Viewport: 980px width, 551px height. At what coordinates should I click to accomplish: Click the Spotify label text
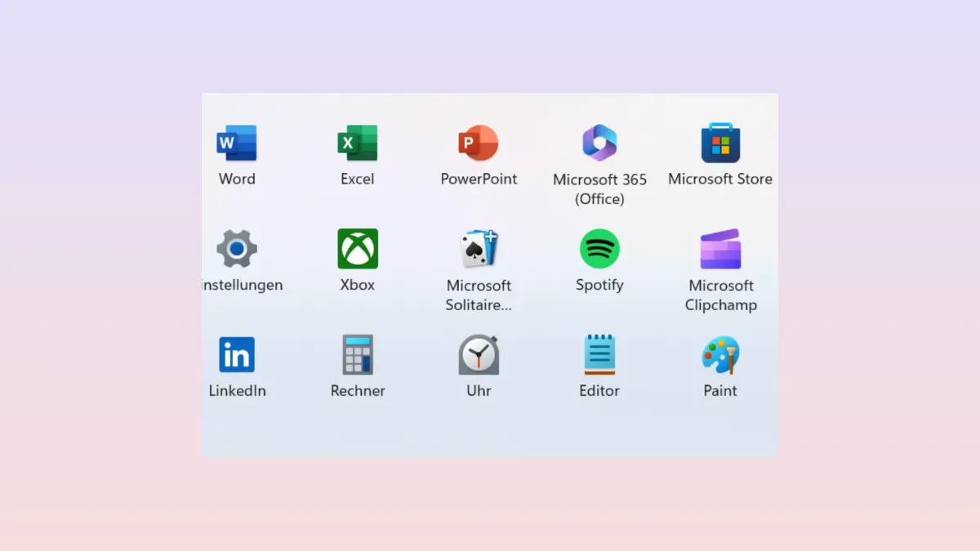click(x=599, y=285)
